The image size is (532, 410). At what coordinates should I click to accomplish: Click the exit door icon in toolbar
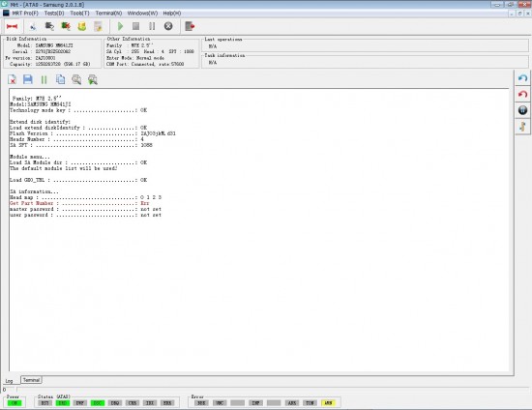(190, 26)
